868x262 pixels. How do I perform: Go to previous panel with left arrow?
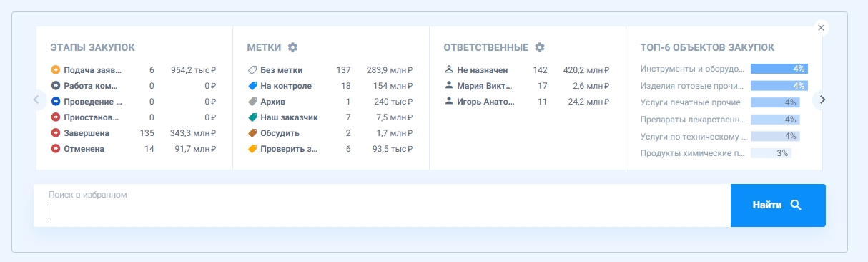coord(36,100)
